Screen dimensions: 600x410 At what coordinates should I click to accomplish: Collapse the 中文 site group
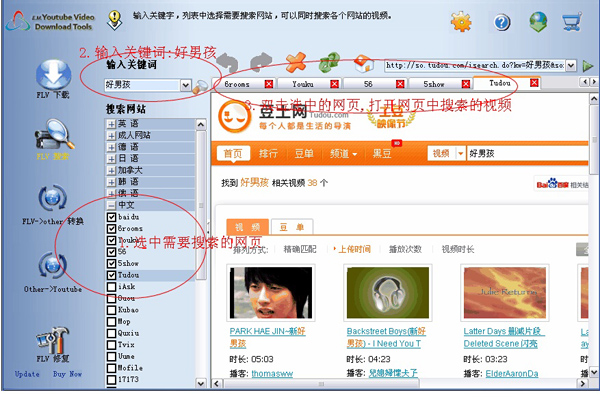pyautogui.click(x=111, y=205)
